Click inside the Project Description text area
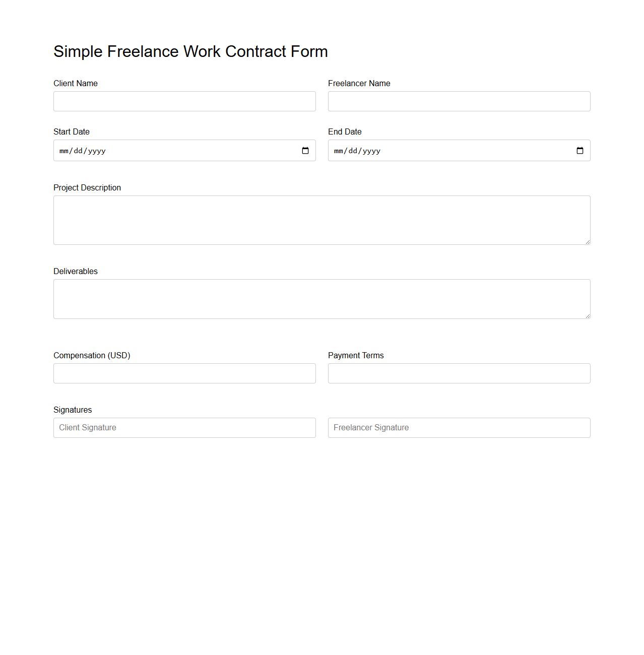 click(x=321, y=220)
